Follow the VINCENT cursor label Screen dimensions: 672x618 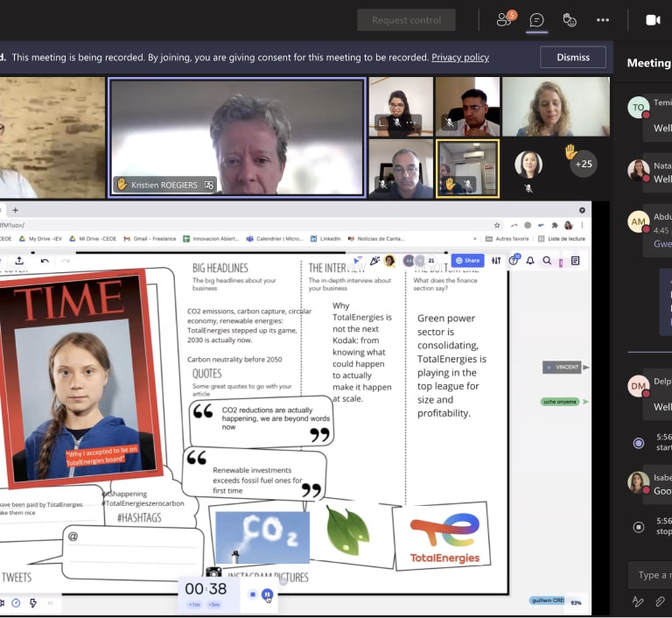pyautogui.click(x=563, y=367)
